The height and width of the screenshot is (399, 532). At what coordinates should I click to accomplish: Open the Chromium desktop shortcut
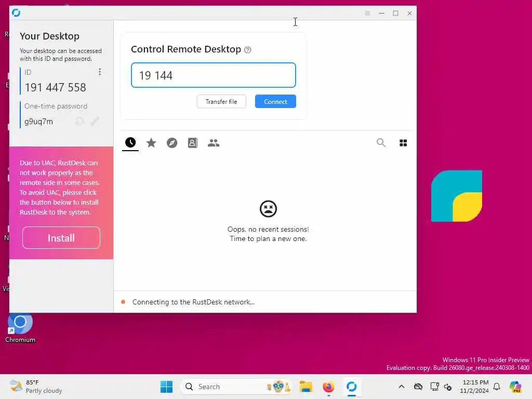coord(20,327)
